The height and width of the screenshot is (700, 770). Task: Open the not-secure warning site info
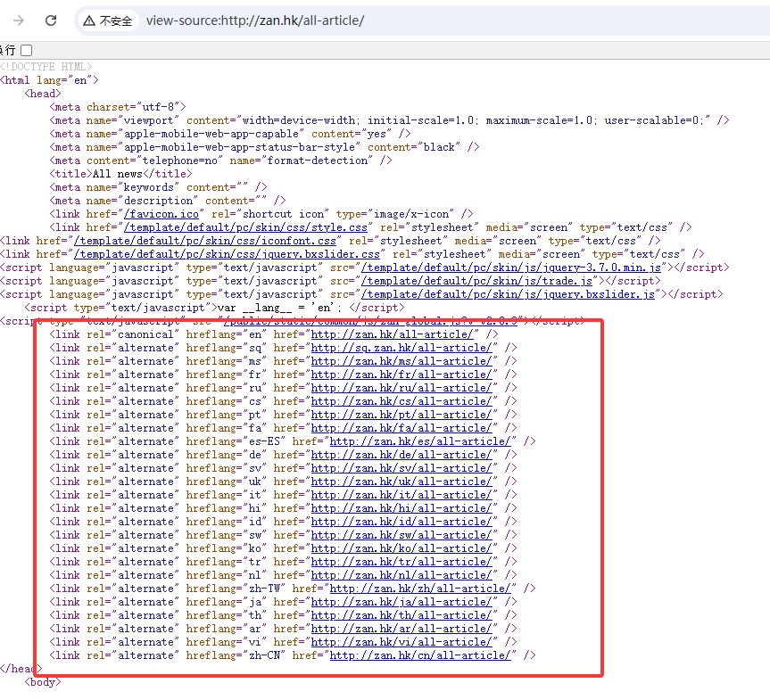pyautogui.click(x=108, y=21)
